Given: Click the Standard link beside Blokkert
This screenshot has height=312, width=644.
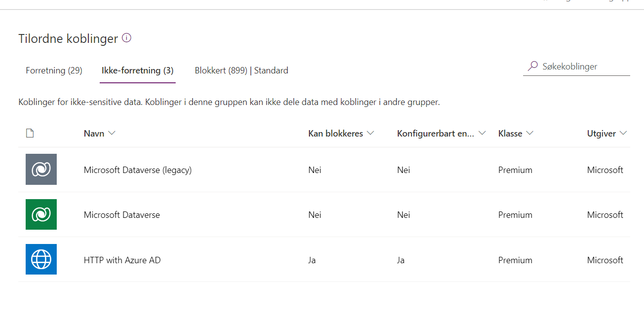Looking at the screenshot, I should [271, 70].
